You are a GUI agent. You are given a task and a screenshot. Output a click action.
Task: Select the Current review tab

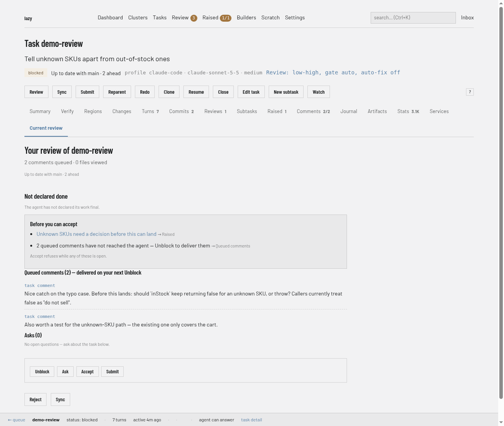pos(46,128)
